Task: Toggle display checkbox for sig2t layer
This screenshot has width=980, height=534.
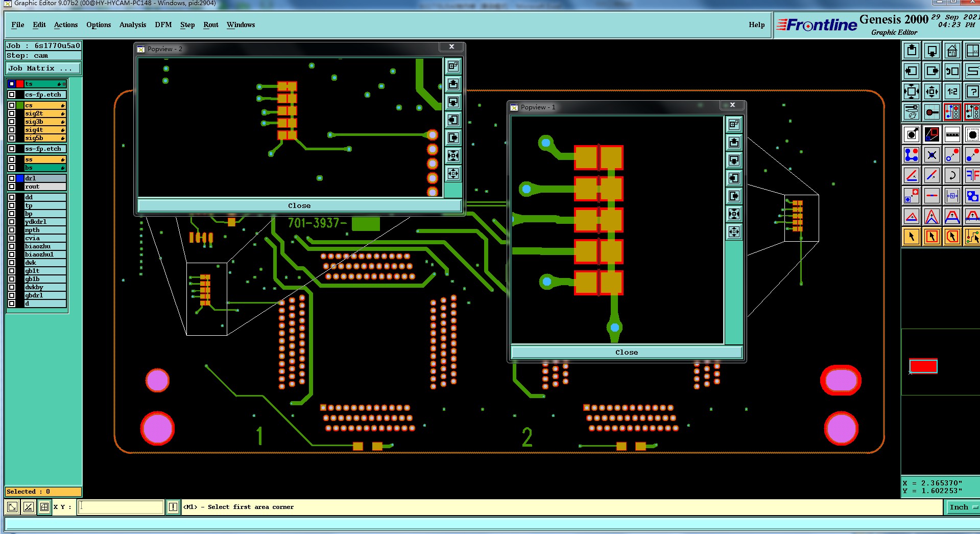Action: [11, 113]
